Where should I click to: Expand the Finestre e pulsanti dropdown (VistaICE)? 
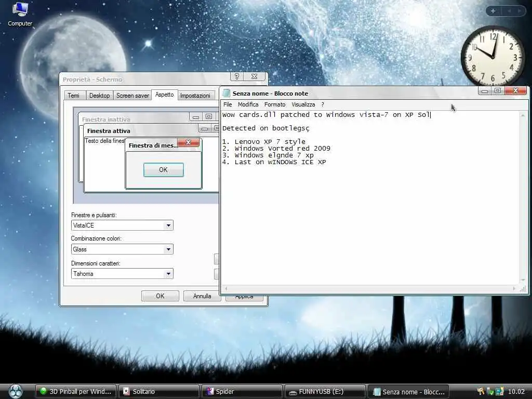coord(168,225)
